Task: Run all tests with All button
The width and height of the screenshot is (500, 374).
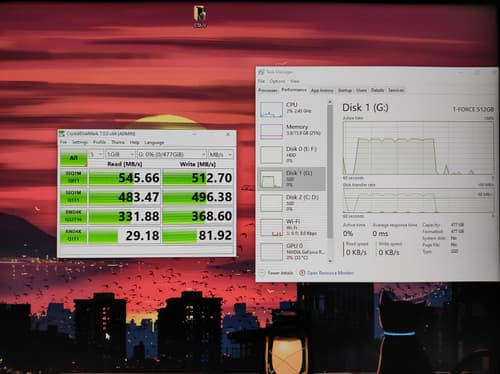Action: (73, 159)
